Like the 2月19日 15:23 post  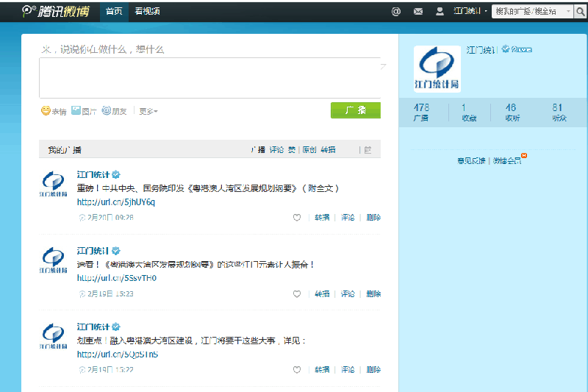(x=297, y=294)
